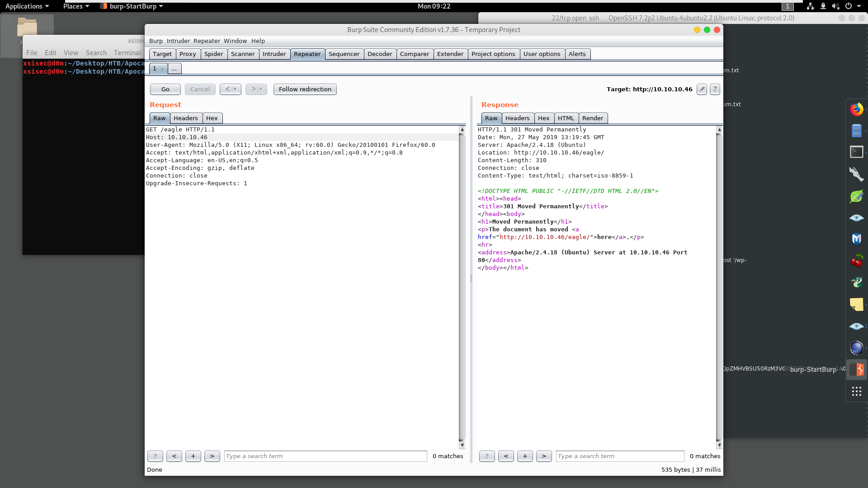The height and width of the screenshot is (488, 868).
Task: Open the Terminal window's Edit menu
Action: (x=51, y=53)
